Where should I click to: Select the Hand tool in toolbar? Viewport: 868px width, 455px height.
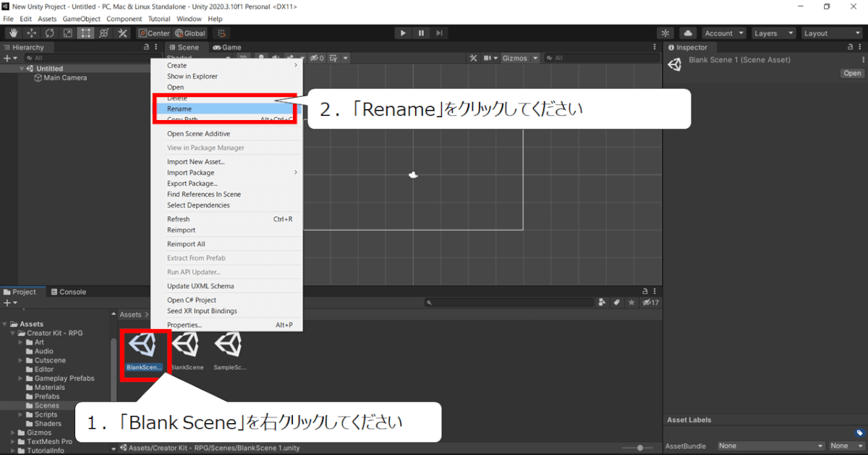click(14, 33)
